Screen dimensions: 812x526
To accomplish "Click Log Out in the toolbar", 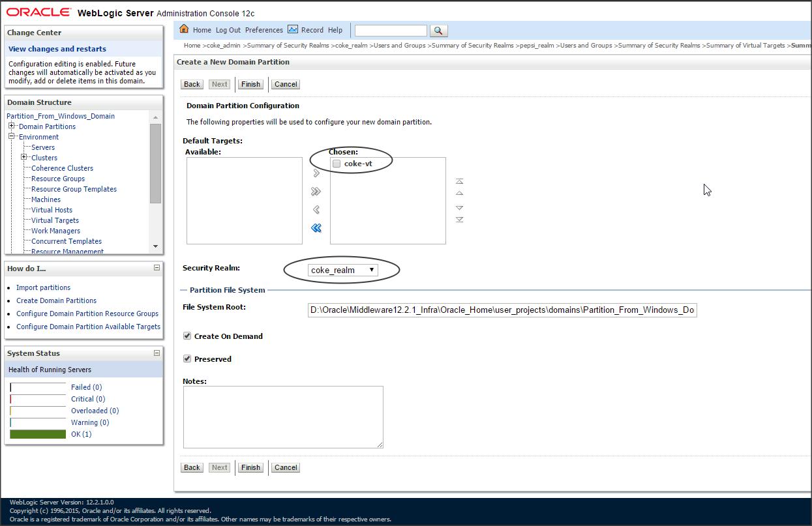I will (x=228, y=30).
